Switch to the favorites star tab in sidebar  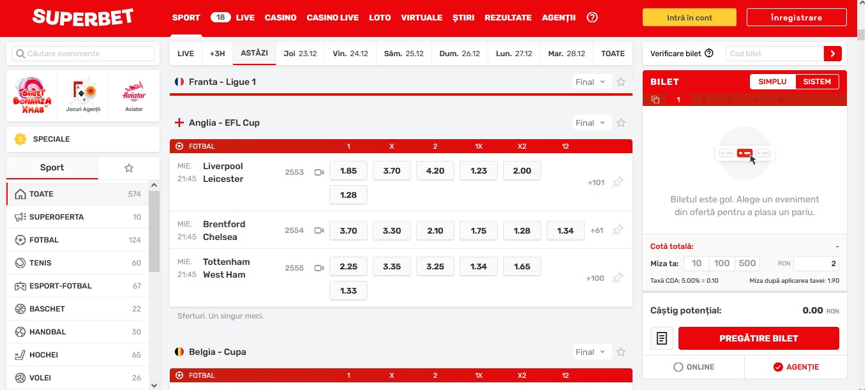(x=129, y=168)
